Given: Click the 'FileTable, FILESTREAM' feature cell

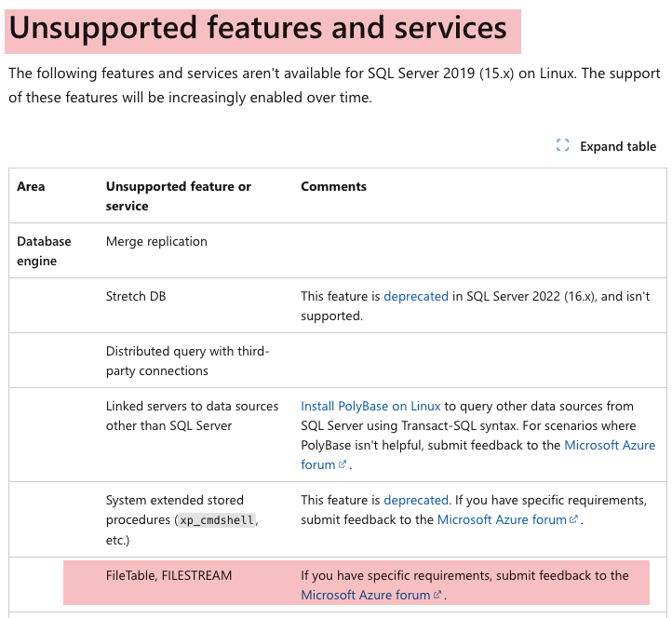Looking at the screenshot, I should 168,575.
